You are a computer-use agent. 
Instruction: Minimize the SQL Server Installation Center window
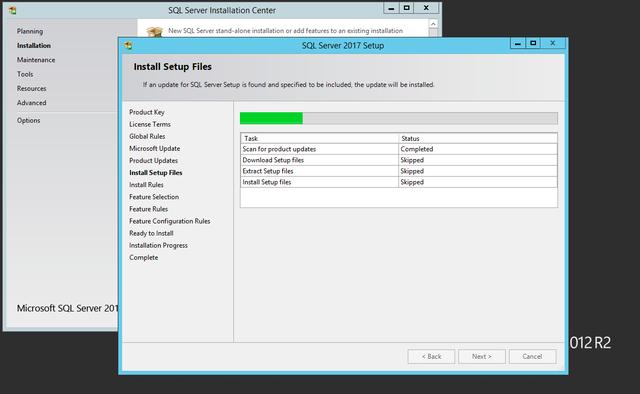point(391,8)
